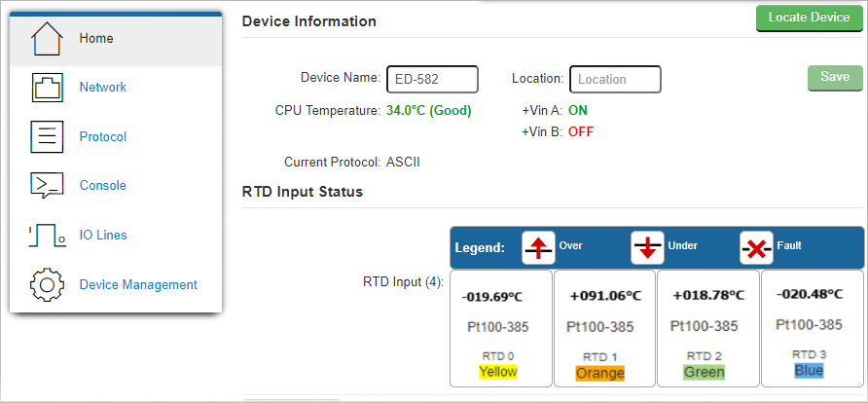
Task: Click the Network ethernet port icon
Action: tap(47, 88)
